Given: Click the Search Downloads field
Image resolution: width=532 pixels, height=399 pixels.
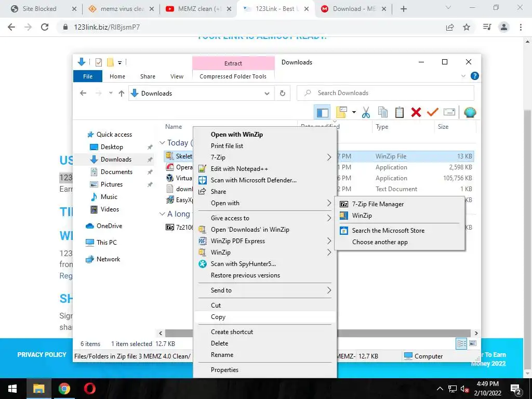Looking at the screenshot, I should 385,93.
